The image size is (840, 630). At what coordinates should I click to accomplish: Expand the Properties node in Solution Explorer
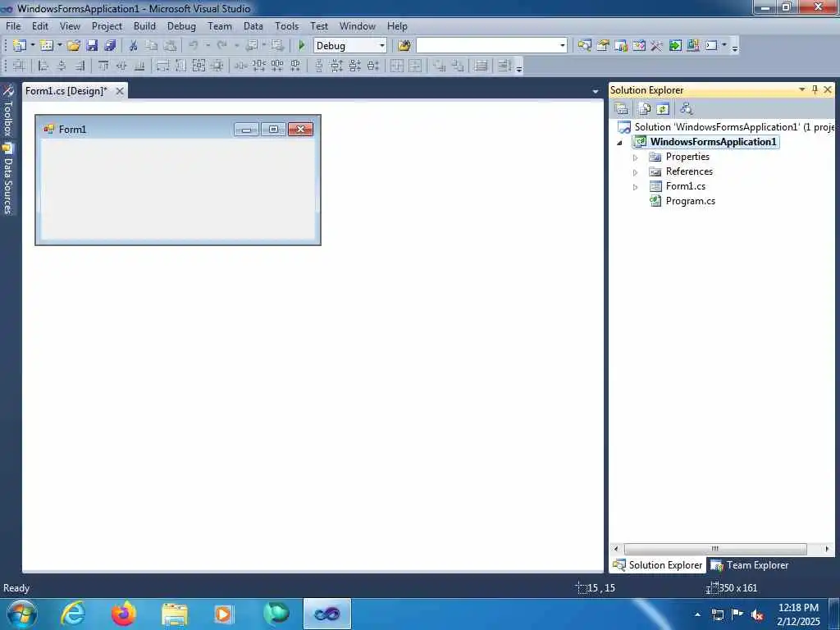[x=636, y=157]
